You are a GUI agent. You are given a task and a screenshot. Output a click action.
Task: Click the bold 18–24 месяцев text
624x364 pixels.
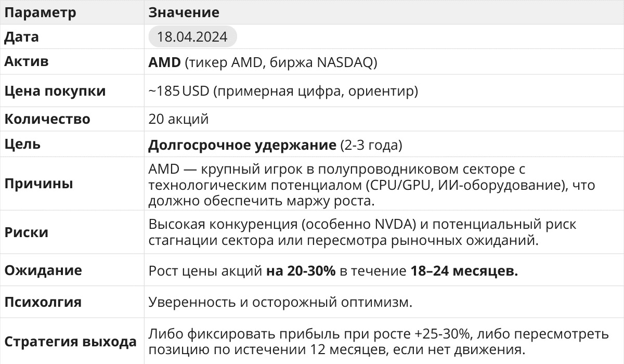coord(464,271)
